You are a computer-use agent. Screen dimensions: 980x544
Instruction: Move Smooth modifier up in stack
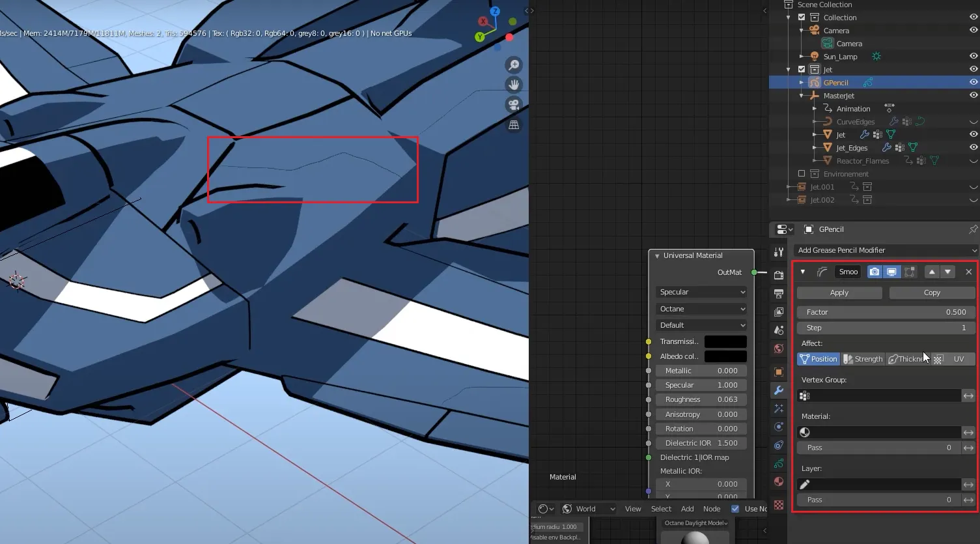tap(932, 272)
